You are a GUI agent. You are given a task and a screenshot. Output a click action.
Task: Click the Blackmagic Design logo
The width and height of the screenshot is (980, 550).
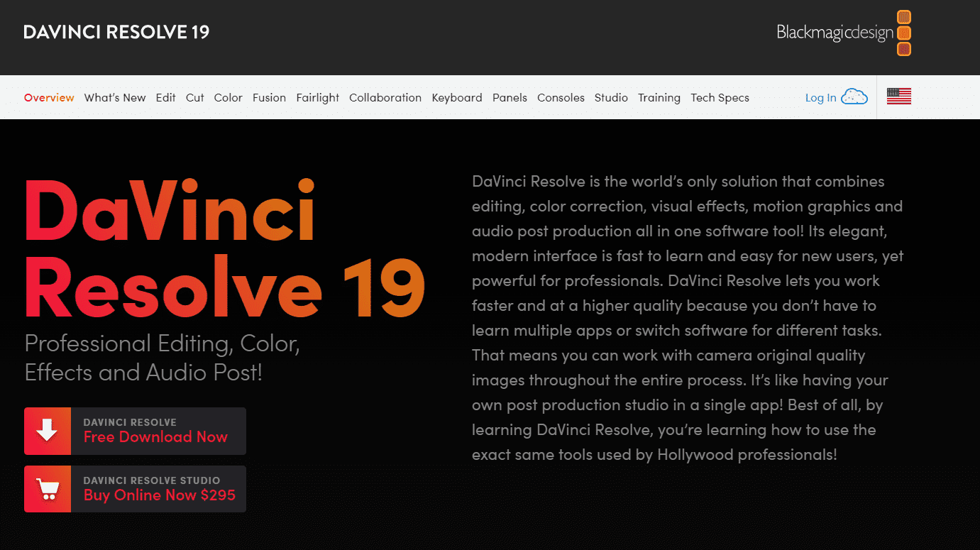click(844, 33)
